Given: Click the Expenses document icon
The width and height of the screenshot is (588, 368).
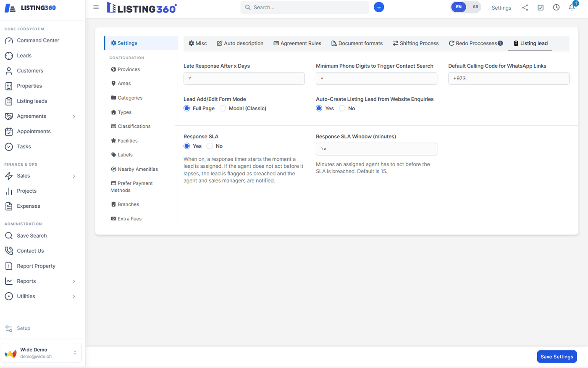Looking at the screenshot, I should 9,207.
